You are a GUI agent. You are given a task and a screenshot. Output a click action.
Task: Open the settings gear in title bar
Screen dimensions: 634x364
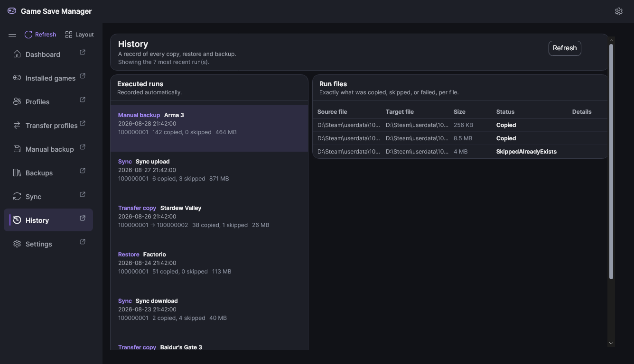(619, 11)
